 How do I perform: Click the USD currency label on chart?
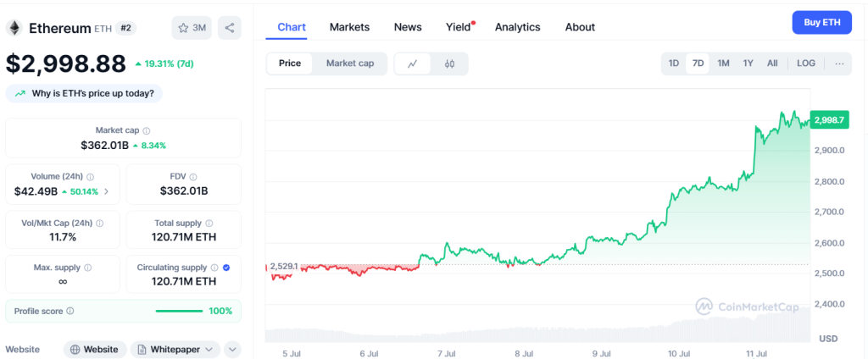(828, 338)
